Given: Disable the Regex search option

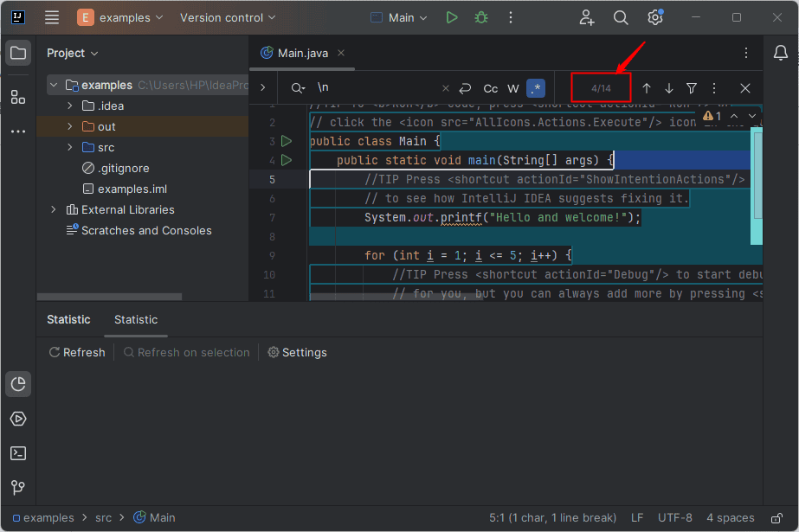Looking at the screenshot, I should pyautogui.click(x=536, y=88).
